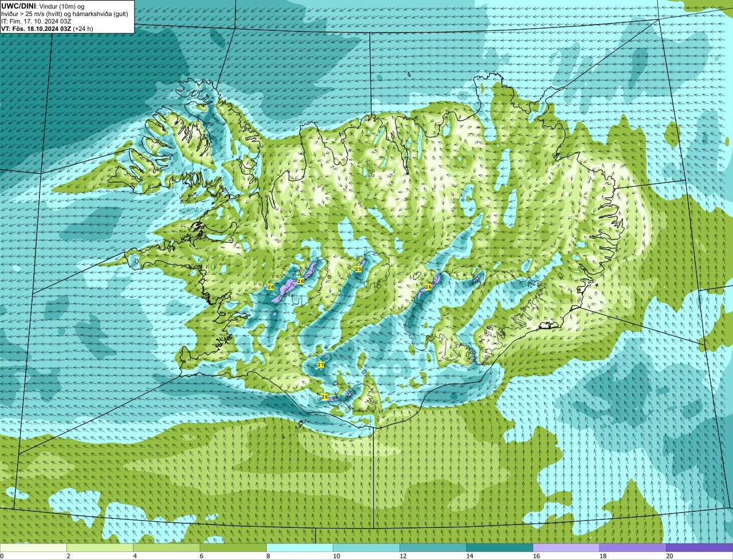Click the scale value 14 on color bar

[x=469, y=556]
